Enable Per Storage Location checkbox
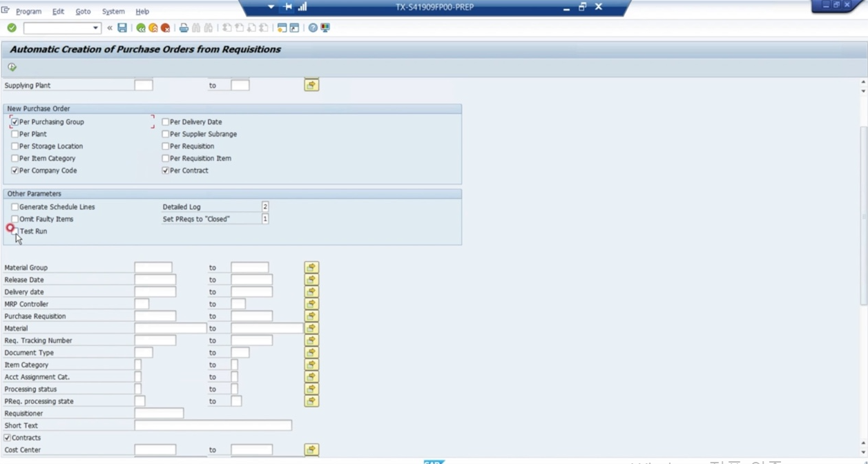Viewport: 868px width, 464px height. point(15,146)
